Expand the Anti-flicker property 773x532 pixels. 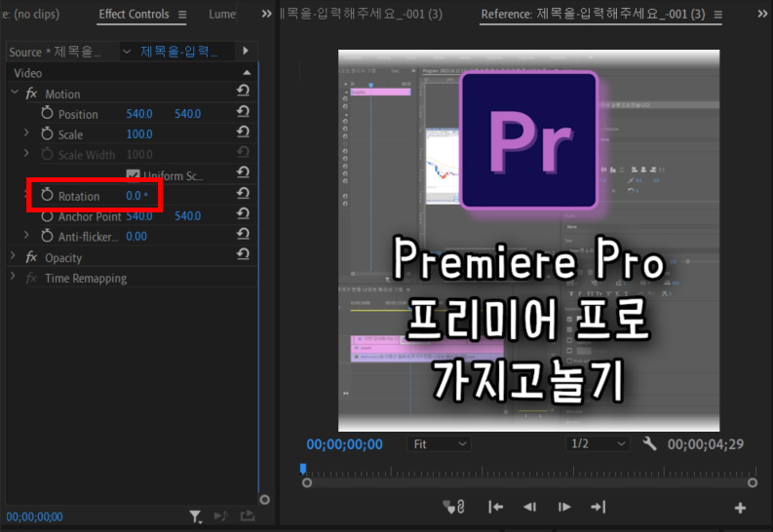tap(26, 235)
